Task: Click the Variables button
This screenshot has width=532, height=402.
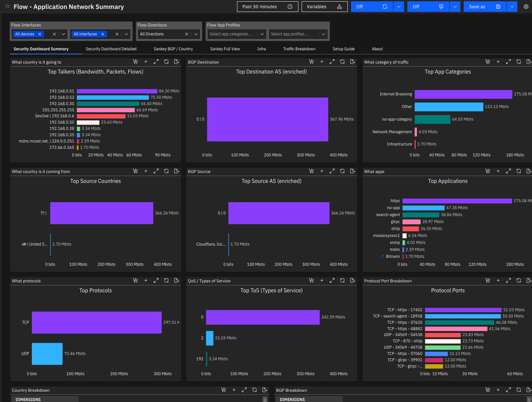Action: tap(324, 7)
